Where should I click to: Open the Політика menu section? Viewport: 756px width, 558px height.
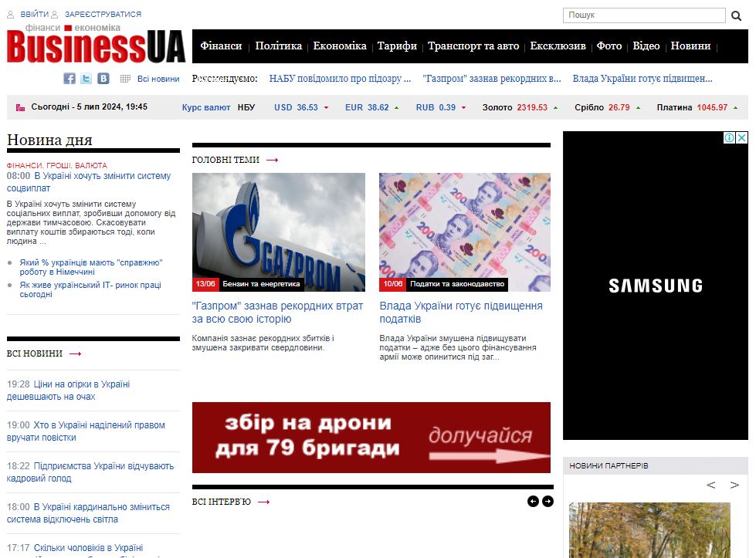tap(278, 46)
